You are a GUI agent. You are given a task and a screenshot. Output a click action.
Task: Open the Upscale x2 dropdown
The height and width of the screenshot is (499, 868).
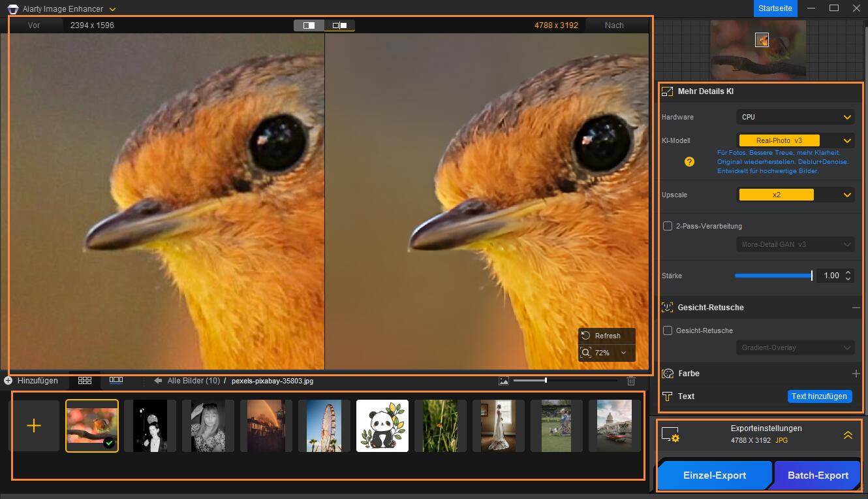pyautogui.click(x=795, y=195)
